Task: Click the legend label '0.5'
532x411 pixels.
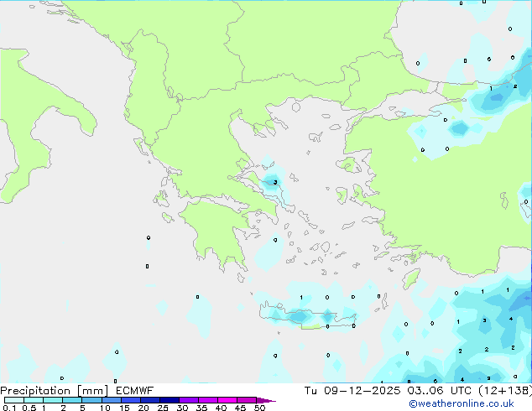Action: [x=29, y=408]
